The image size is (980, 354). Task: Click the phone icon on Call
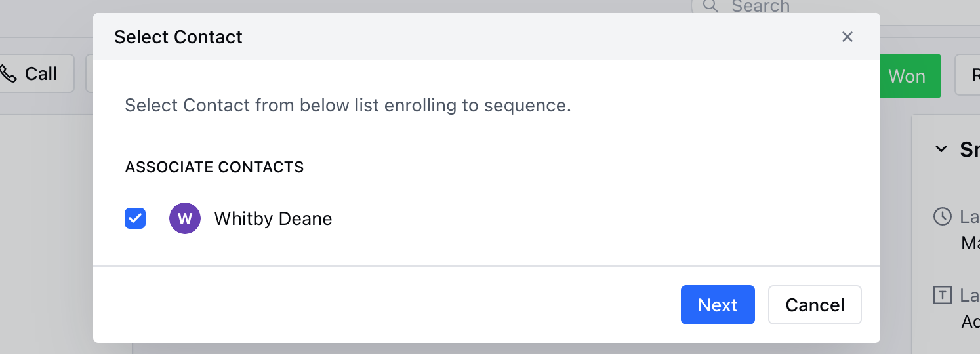tap(8, 73)
